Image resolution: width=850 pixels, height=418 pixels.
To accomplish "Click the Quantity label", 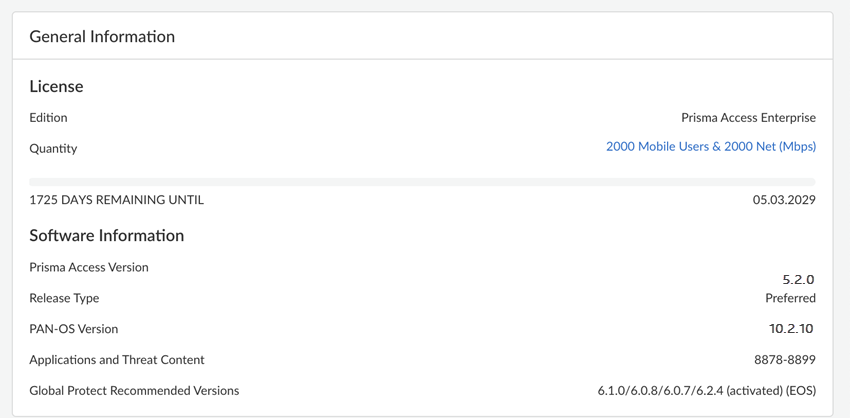I will (53, 148).
